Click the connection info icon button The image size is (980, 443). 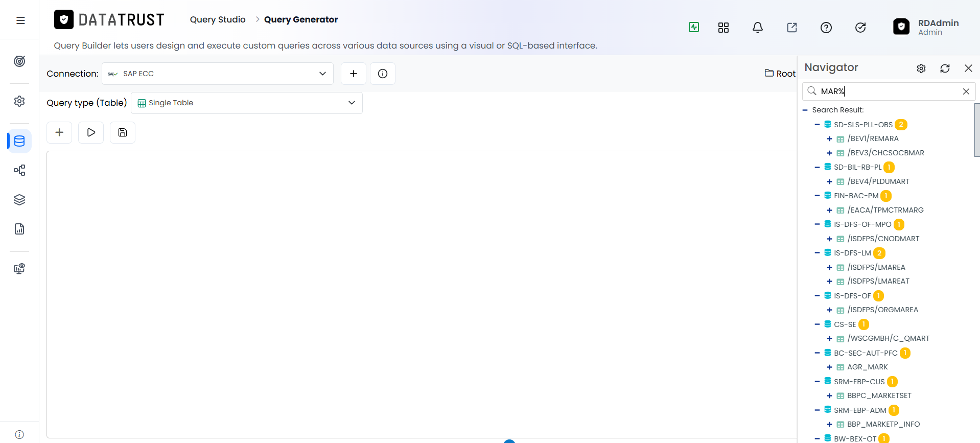383,74
